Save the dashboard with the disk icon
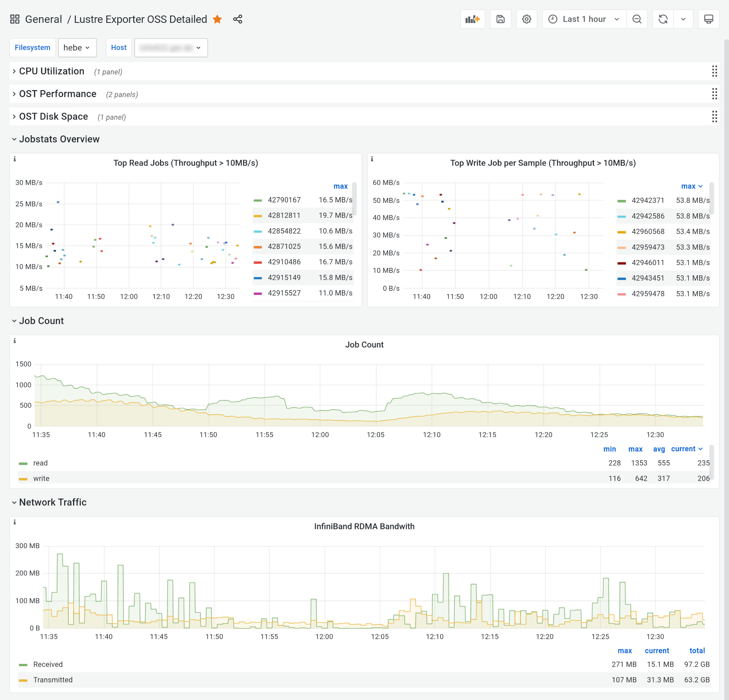 pos(500,19)
